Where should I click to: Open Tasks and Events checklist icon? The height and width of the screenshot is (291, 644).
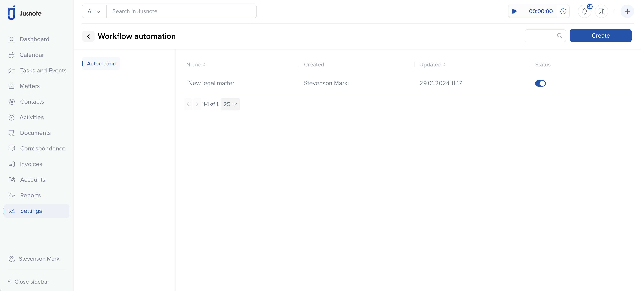[12, 71]
